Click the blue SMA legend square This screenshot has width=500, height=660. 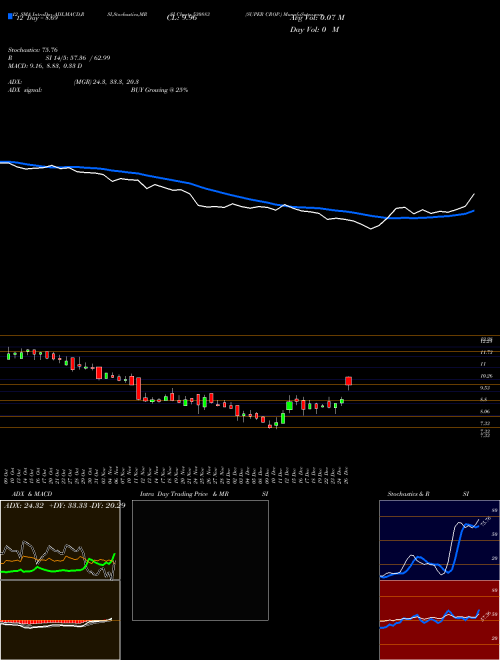(x=10, y=16)
